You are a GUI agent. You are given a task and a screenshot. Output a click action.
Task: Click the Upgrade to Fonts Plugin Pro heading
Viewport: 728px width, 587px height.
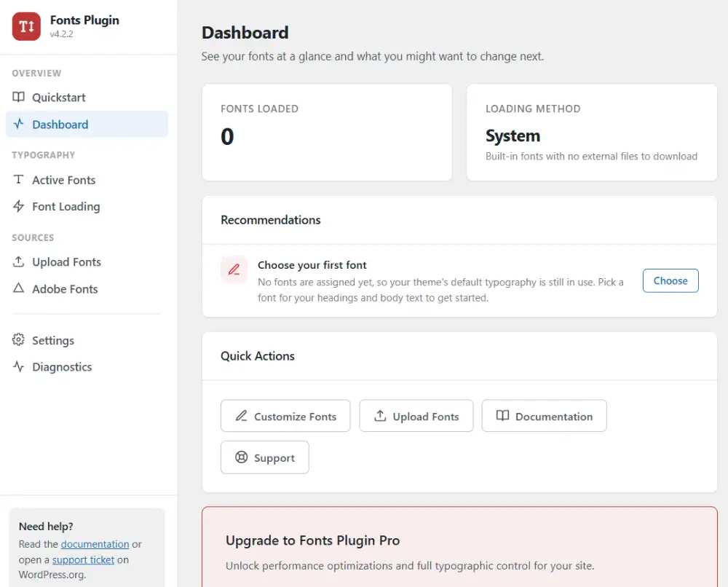(312, 540)
